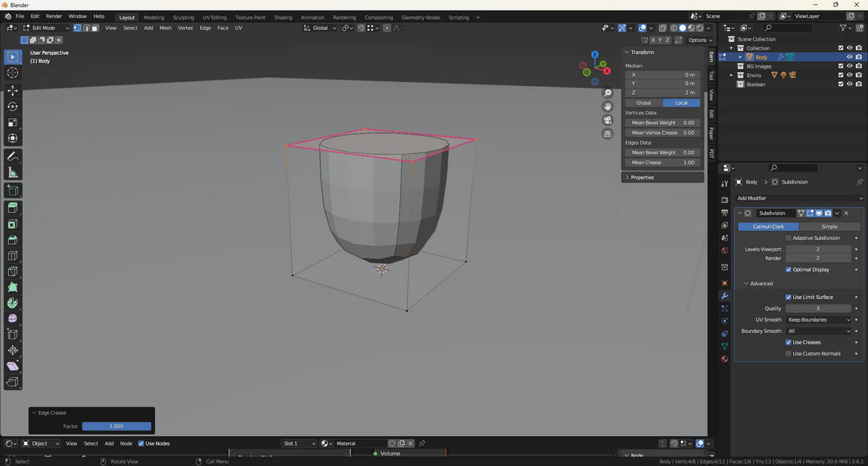868x466 pixels.
Task: Disable the Optimal Display checkbox
Action: coord(788,270)
